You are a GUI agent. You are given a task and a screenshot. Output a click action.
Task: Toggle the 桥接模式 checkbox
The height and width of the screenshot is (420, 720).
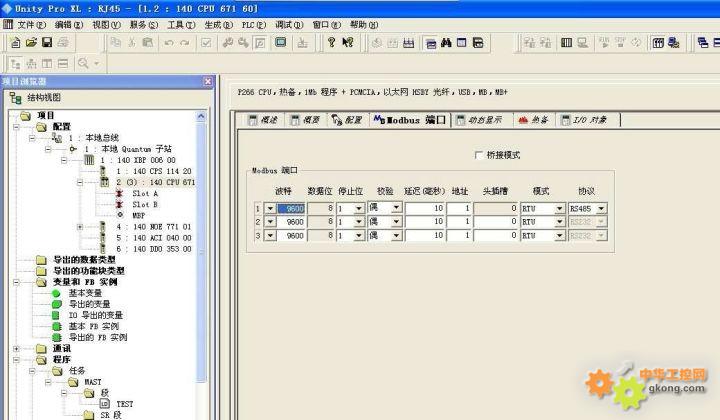click(x=478, y=155)
